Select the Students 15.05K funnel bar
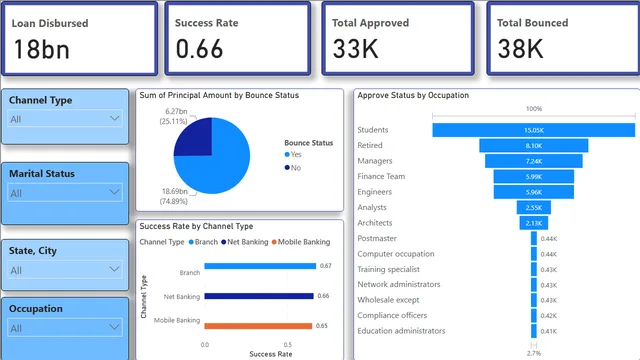The image size is (640, 360). [533, 130]
